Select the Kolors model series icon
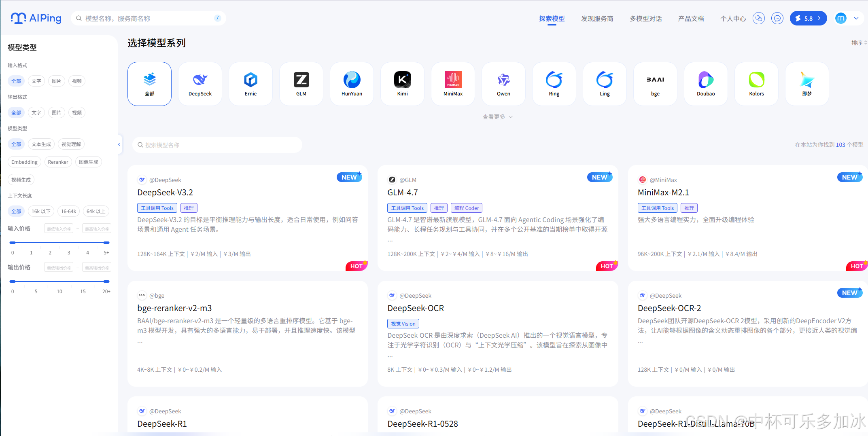This screenshot has height=436, width=868. pos(756,83)
